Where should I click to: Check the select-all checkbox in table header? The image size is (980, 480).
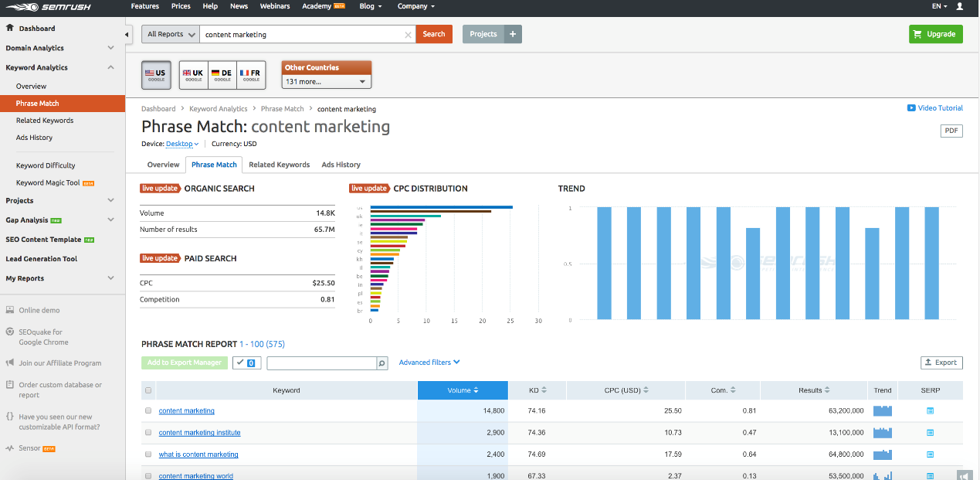148,390
